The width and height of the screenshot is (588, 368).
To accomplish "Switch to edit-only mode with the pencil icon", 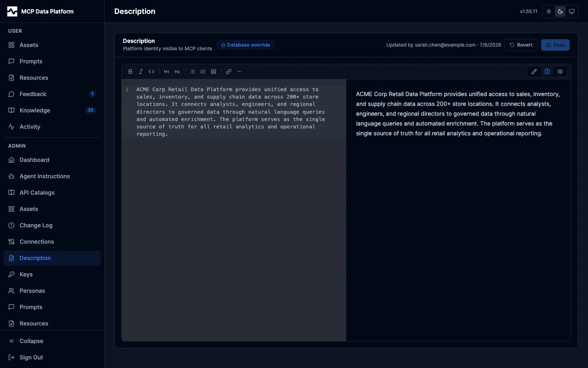I will (x=534, y=72).
